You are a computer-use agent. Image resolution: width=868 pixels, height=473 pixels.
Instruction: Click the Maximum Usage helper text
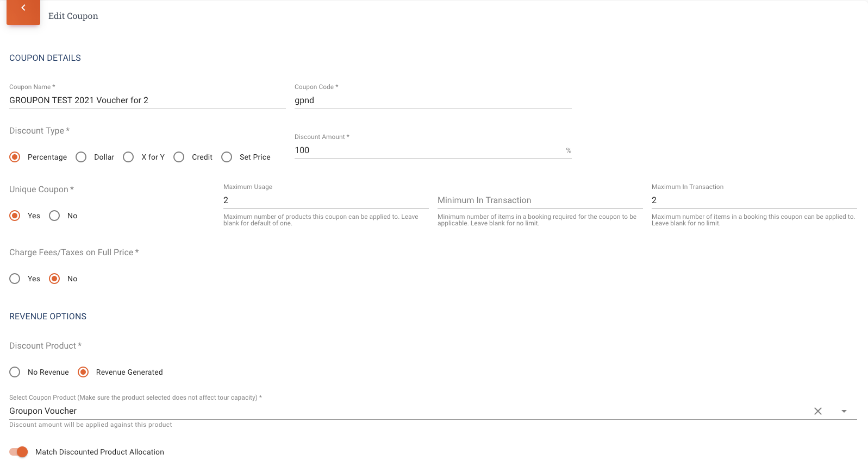tap(321, 220)
